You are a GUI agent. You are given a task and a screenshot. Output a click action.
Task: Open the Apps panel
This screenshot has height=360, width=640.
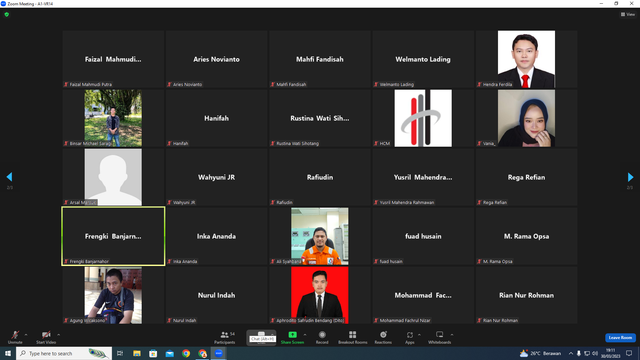[410, 337]
